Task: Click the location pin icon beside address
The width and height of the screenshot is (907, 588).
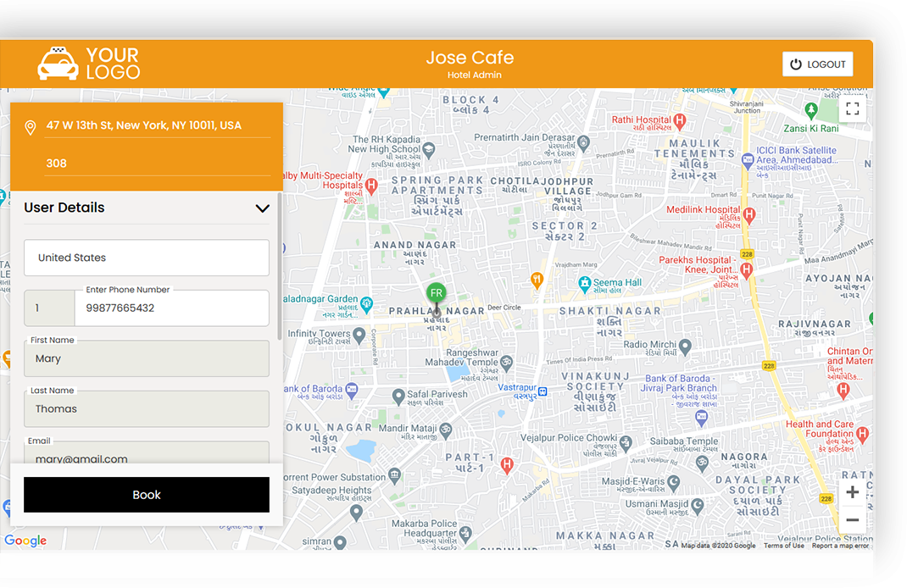Action: pyautogui.click(x=31, y=127)
